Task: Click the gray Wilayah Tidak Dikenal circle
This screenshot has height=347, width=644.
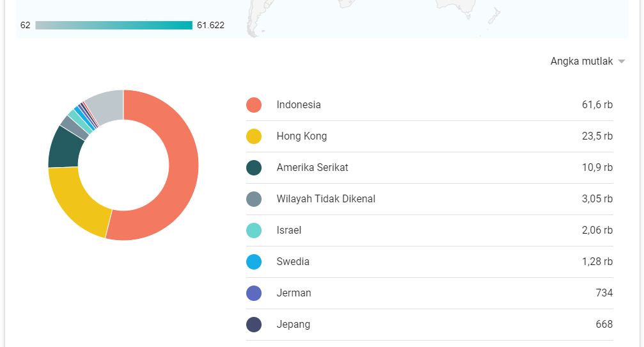Action: pos(254,199)
